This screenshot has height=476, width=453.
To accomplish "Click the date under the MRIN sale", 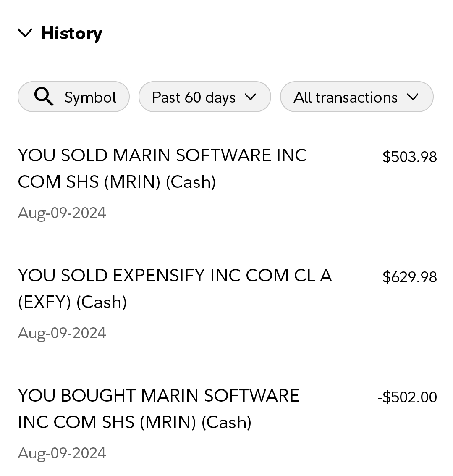I will [x=62, y=213].
